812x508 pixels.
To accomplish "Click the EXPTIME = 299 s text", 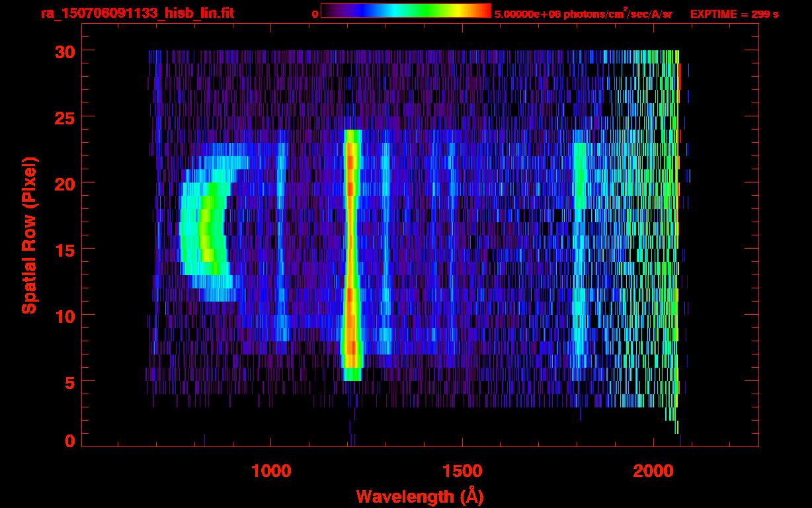I will [x=734, y=14].
